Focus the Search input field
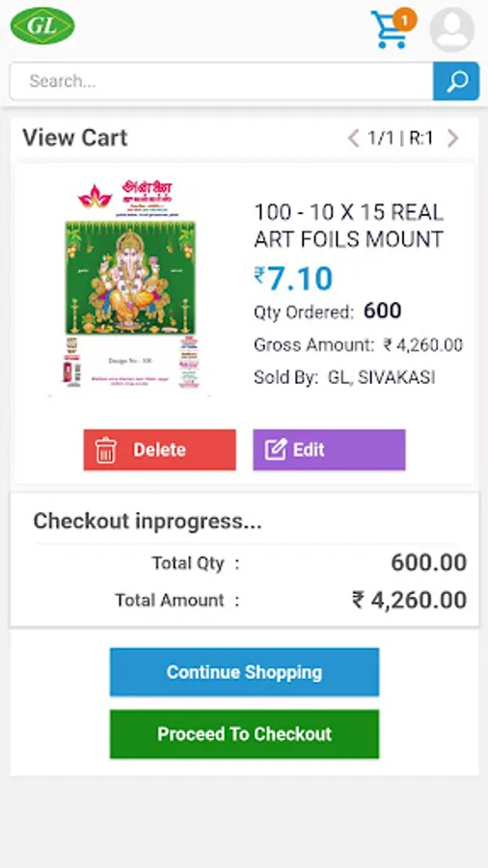 pos(221,81)
